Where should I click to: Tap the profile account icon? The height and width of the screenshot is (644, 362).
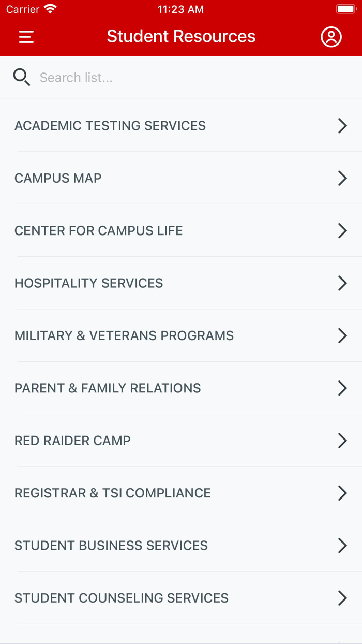tap(331, 36)
